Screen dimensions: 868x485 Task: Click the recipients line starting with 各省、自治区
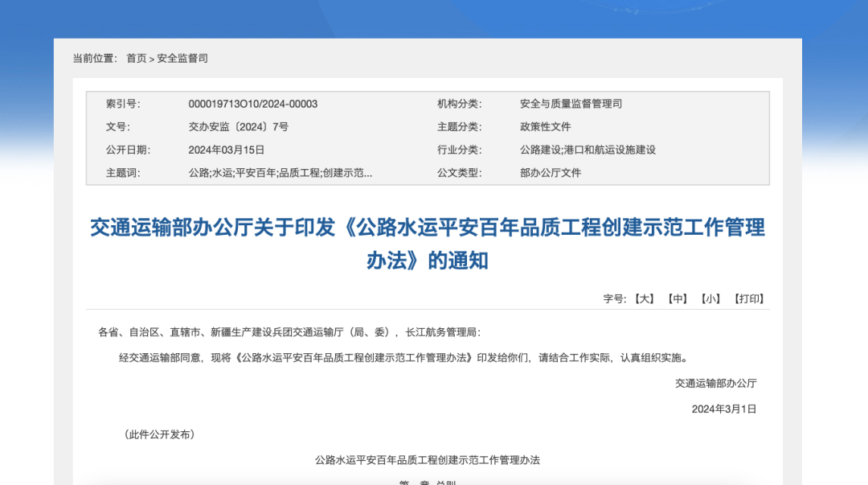pos(289,332)
